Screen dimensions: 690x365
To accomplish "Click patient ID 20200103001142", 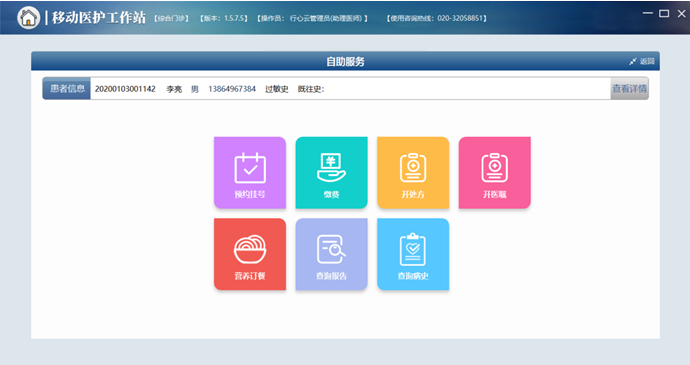I will 125,89.
